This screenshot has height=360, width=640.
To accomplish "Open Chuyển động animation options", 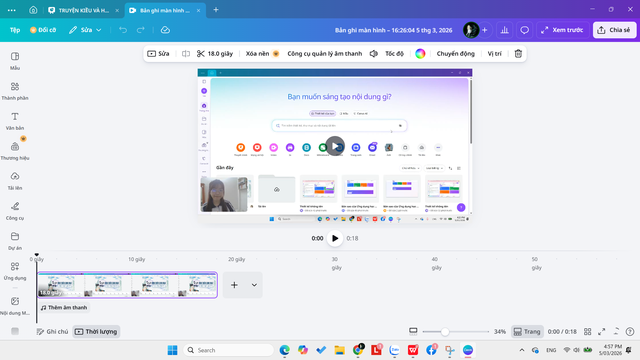I will 456,53.
